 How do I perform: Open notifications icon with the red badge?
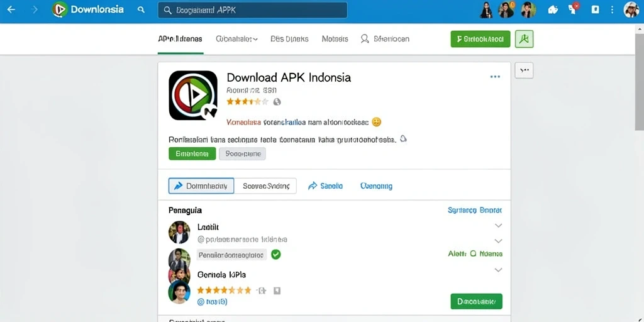574,9
